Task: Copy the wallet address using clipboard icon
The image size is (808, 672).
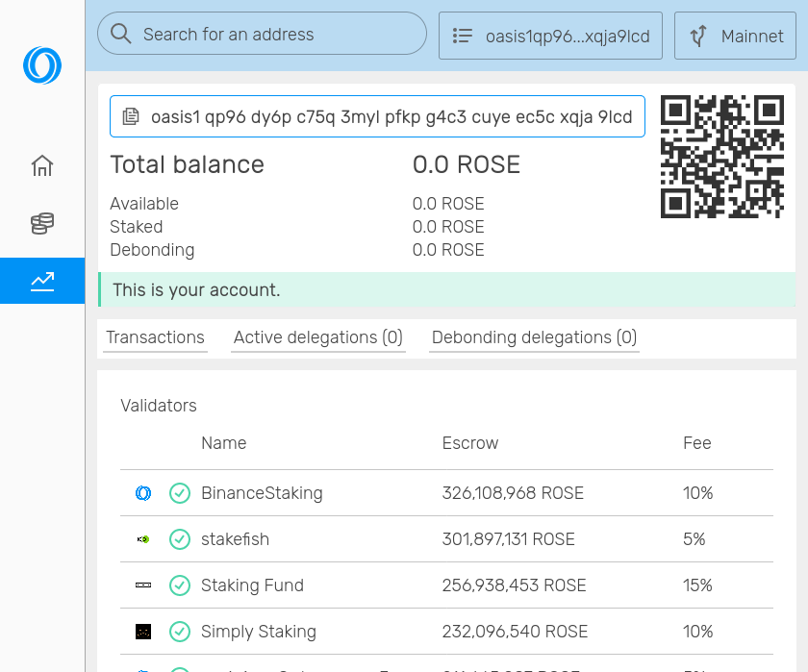Action: [130, 115]
